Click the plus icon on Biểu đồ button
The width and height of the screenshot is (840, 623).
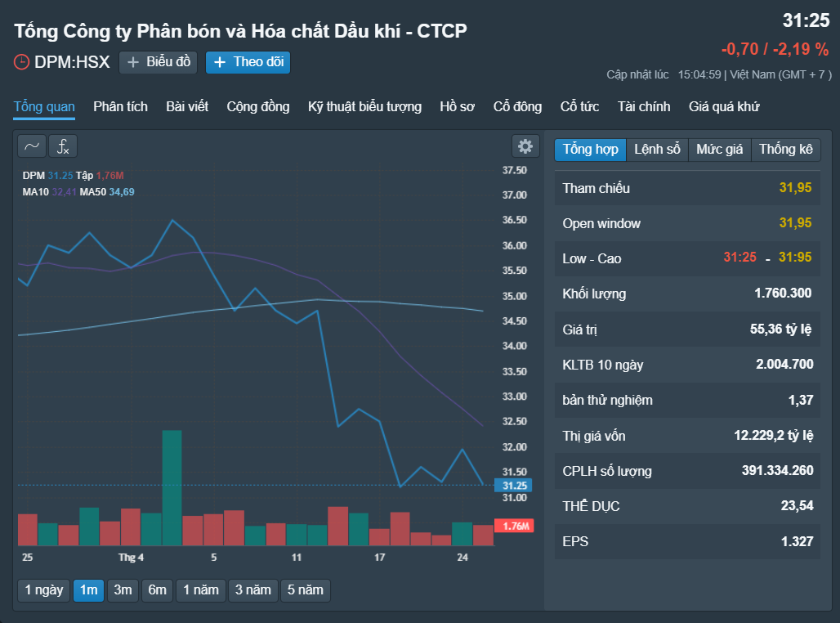tap(133, 63)
